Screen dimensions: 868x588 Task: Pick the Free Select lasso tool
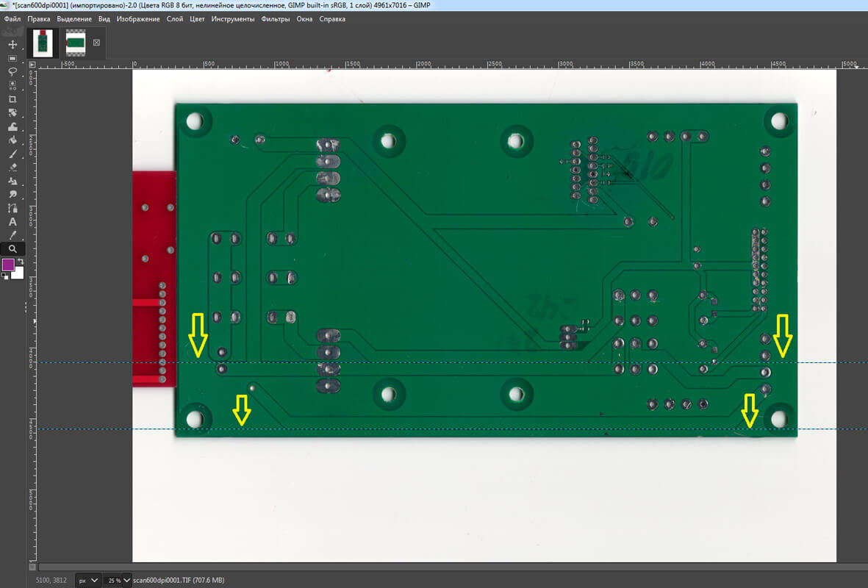(x=12, y=71)
